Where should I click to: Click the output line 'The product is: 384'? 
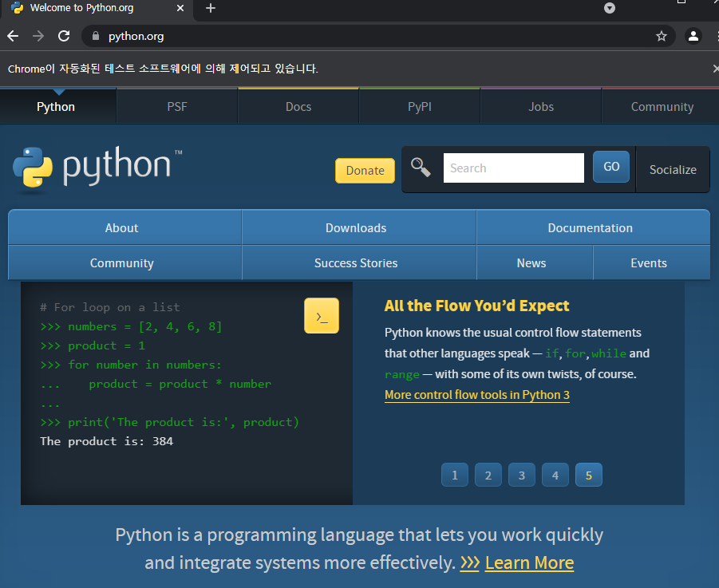coord(106,441)
